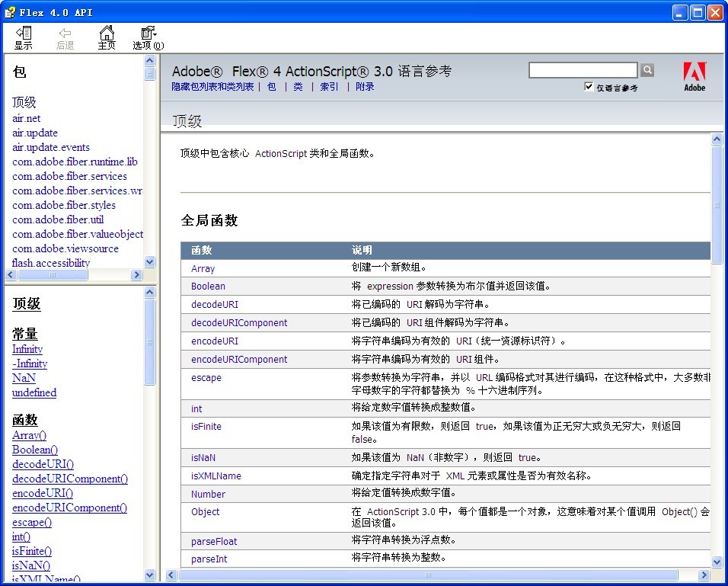
Task: Click package list scroll up arrow
Action: coord(149,60)
